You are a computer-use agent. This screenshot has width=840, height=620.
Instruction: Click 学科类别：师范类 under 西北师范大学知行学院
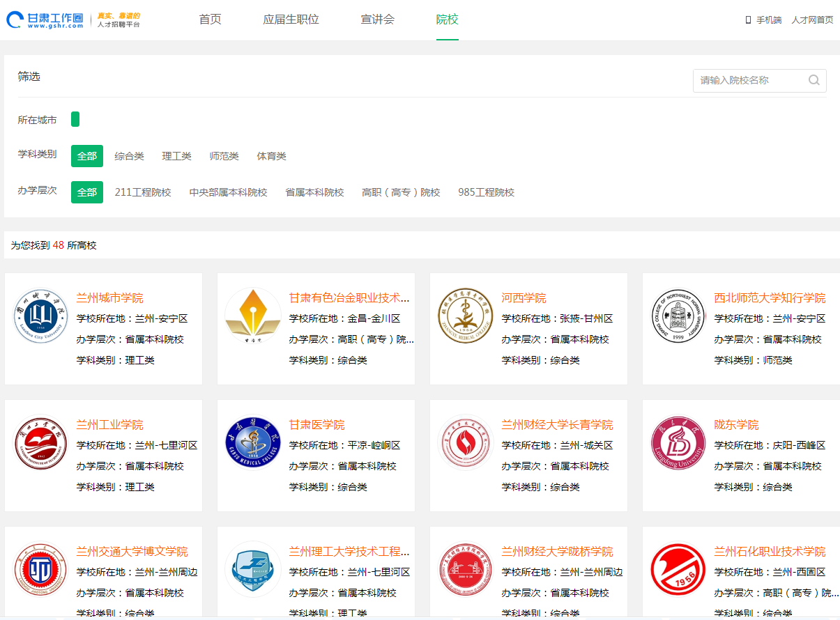[x=754, y=361]
